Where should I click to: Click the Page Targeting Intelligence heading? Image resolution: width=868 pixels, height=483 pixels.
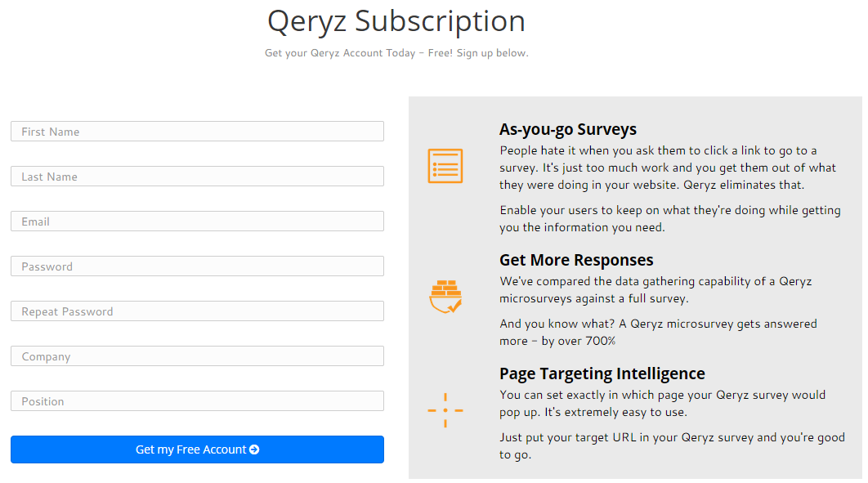click(602, 373)
